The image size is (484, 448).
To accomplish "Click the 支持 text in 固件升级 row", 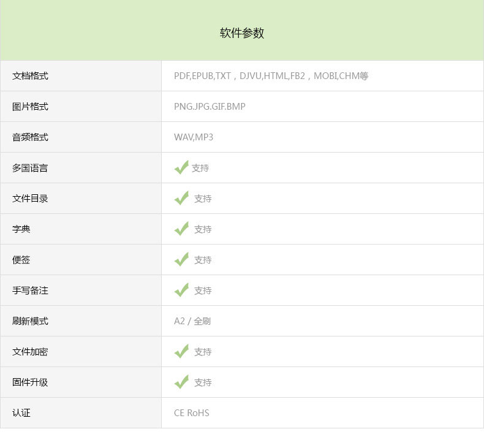I will point(203,382).
